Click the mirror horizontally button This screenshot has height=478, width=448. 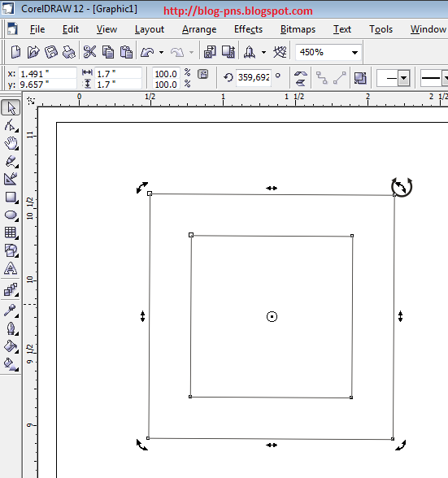301,74
